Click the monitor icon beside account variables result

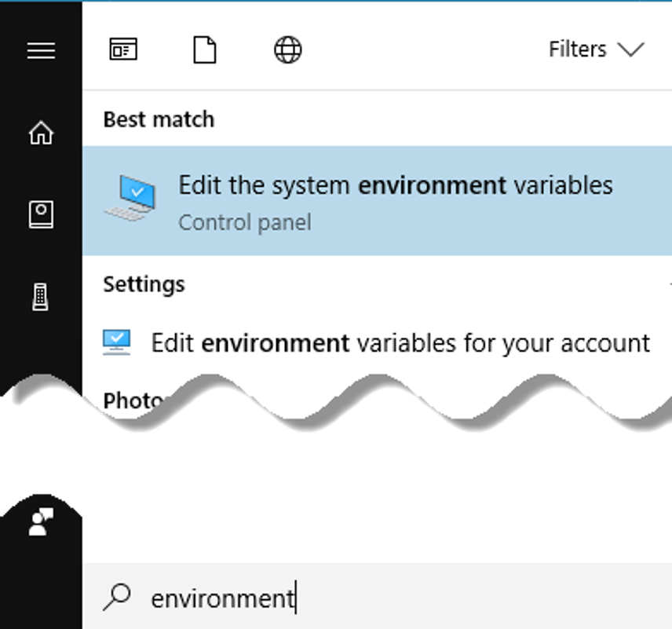[116, 342]
